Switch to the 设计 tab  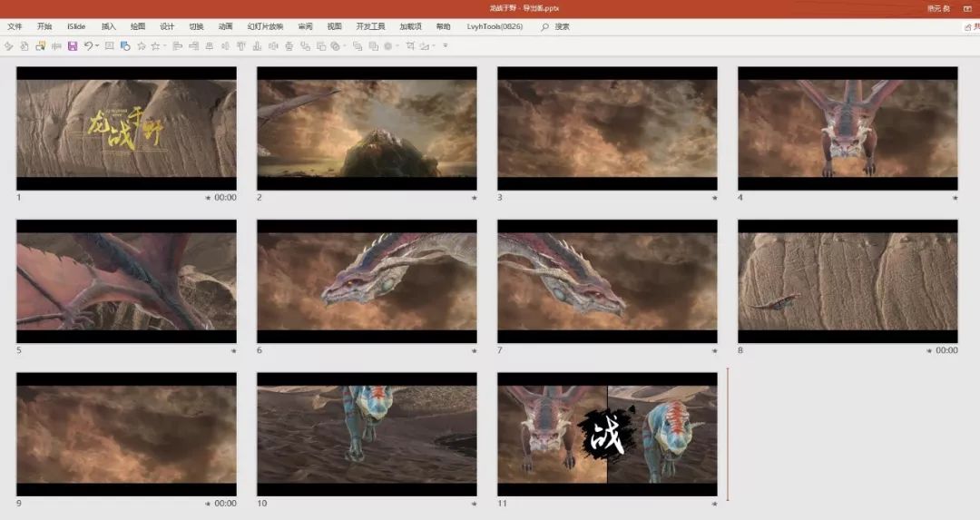click(x=167, y=27)
